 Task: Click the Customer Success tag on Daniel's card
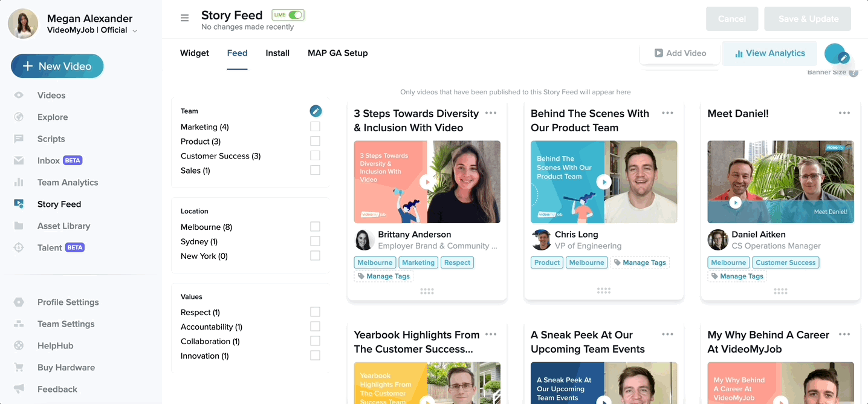pyautogui.click(x=786, y=262)
